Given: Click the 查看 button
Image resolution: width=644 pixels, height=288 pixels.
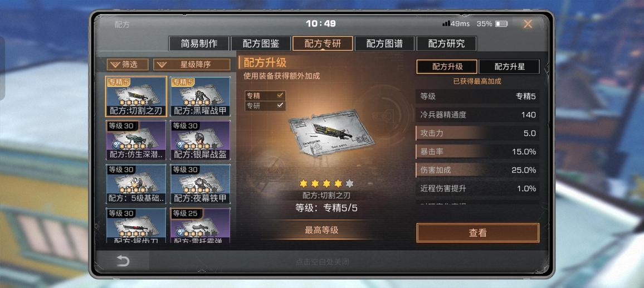Looking at the screenshot, I should (477, 233).
